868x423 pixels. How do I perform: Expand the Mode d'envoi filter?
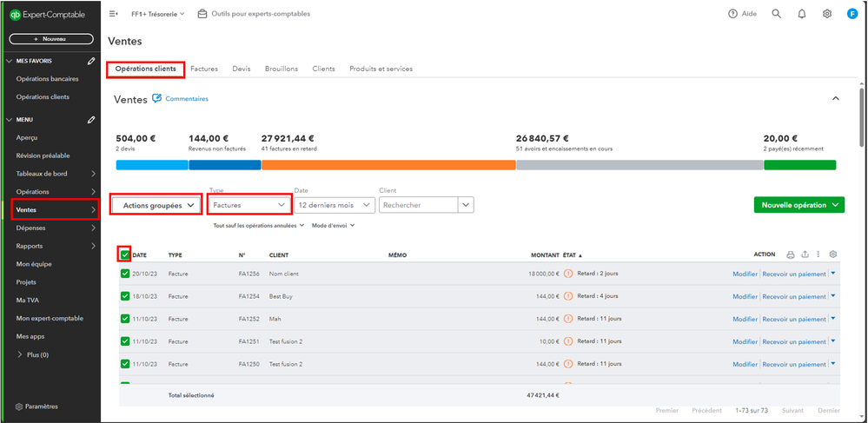click(x=333, y=225)
